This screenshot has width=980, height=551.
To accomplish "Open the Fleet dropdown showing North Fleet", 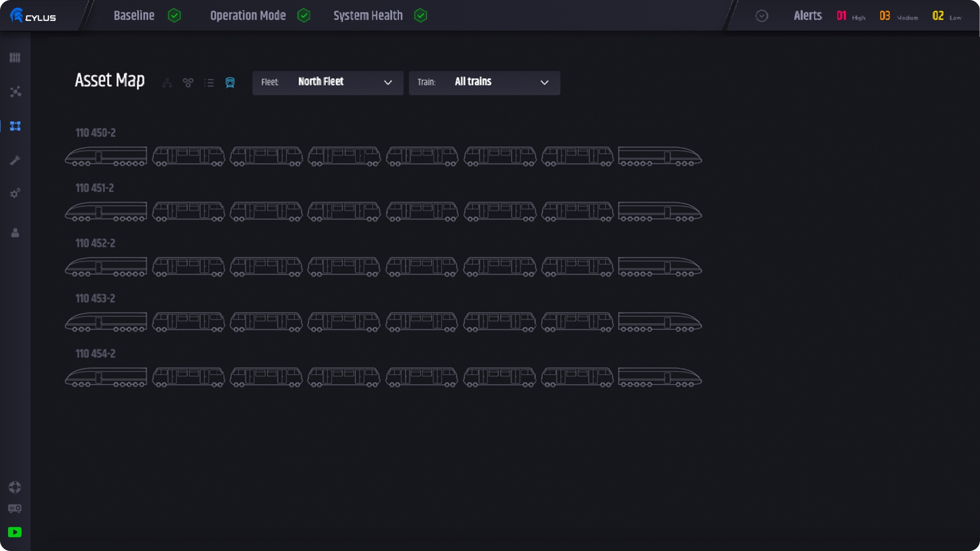I will 327,83.
